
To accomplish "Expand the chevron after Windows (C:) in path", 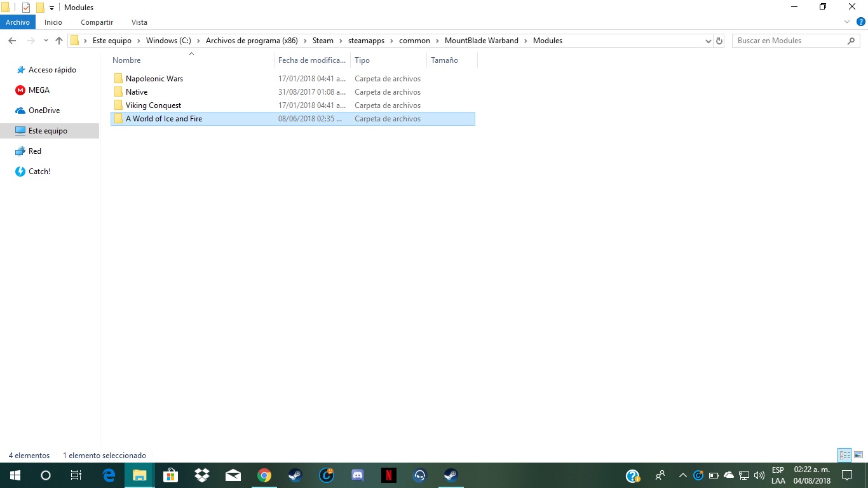I will 198,41.
